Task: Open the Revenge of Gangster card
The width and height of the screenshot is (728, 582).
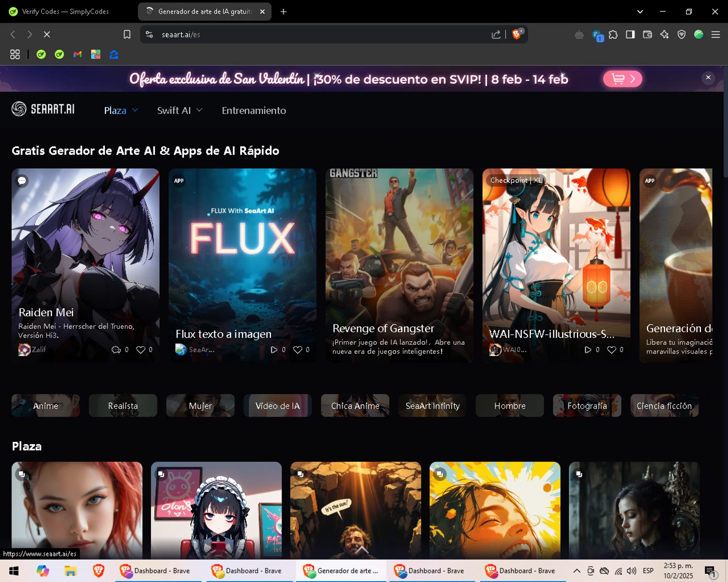Action: tap(399, 265)
